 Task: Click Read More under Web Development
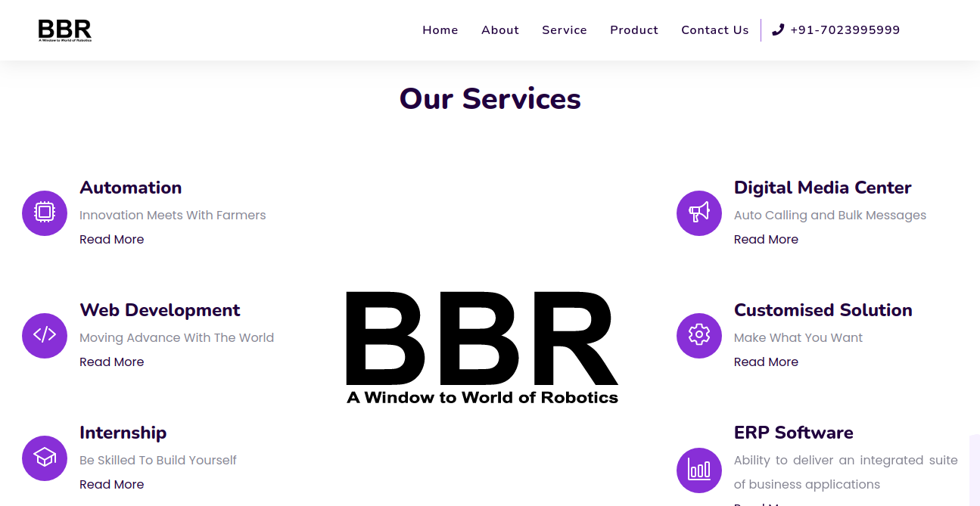pyautogui.click(x=112, y=362)
